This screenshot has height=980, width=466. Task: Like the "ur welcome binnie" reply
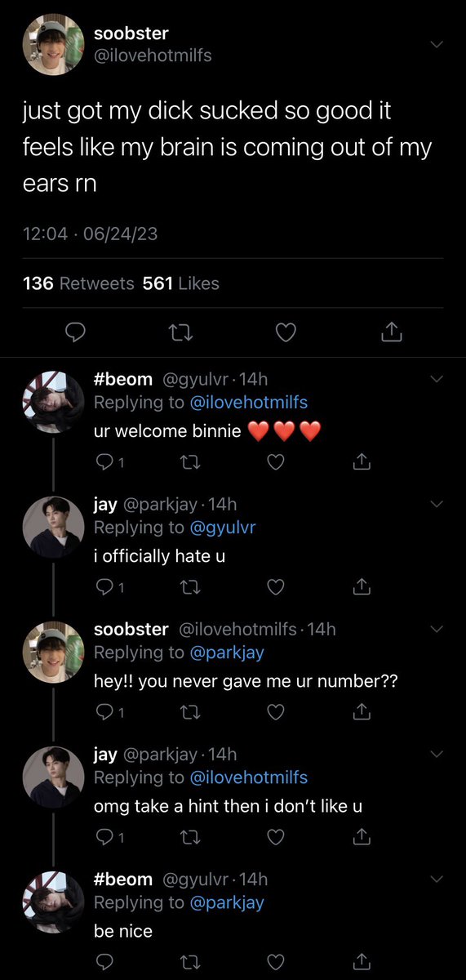pos(276,462)
